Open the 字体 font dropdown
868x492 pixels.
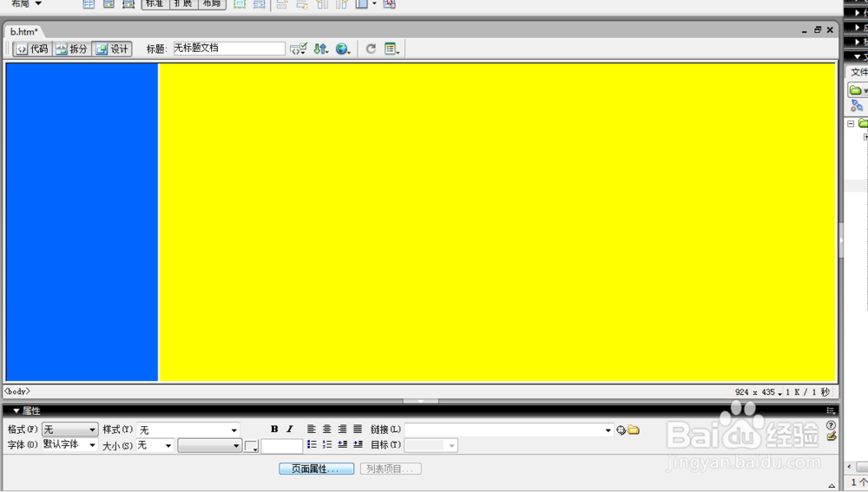(69, 444)
